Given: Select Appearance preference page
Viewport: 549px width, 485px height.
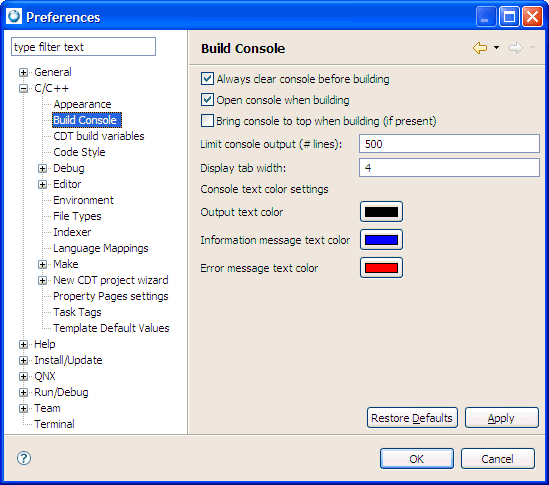Looking at the screenshot, I should [82, 104].
